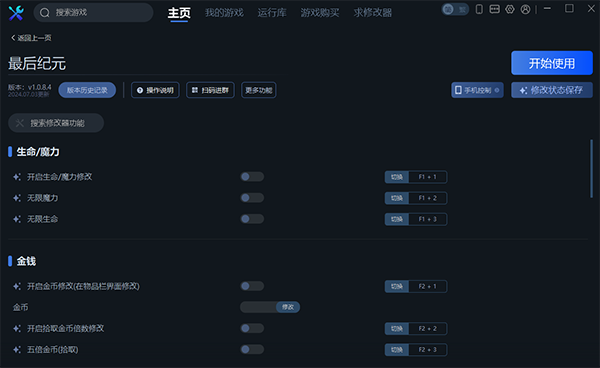Viewport: 600px width, 368px height.
Task: Click the sparkle icon beside 五倍金币(拾取)
Action: pyautogui.click(x=17, y=349)
